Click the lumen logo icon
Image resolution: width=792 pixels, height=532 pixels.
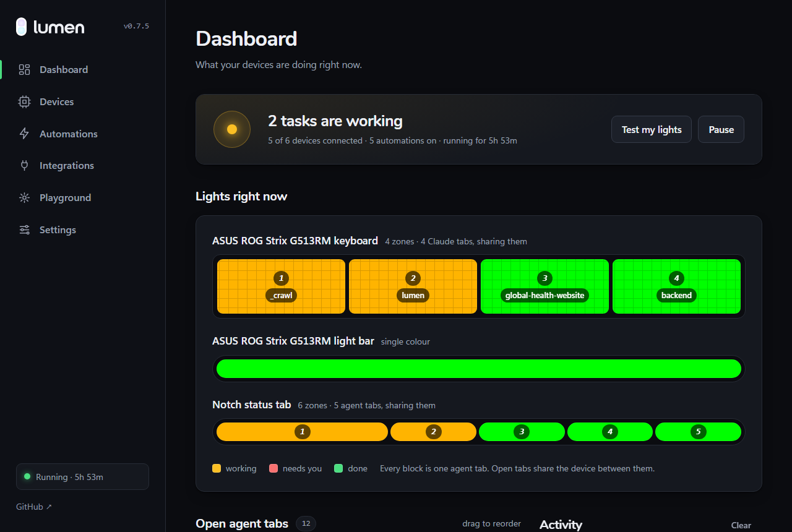coord(21,27)
